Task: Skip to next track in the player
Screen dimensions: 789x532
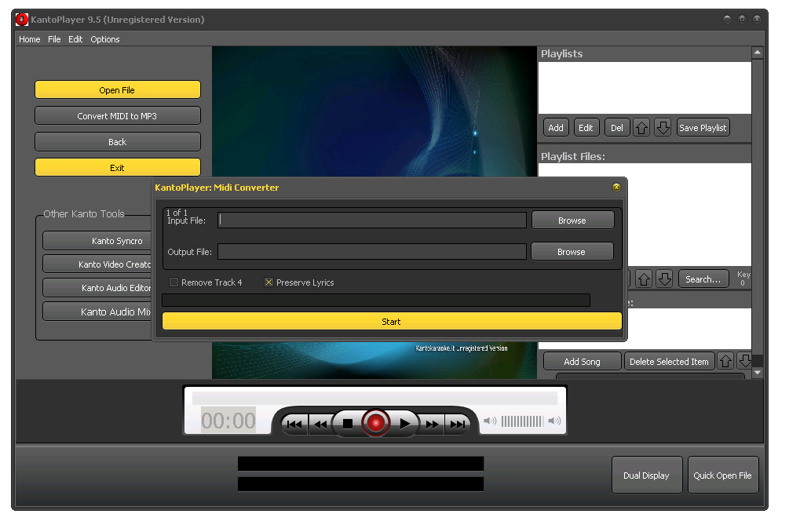Action: 458,424
